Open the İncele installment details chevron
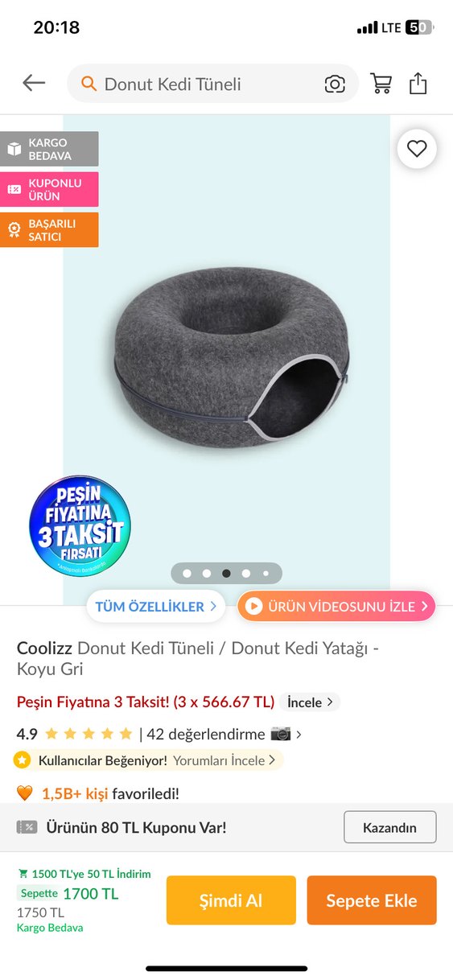This screenshot has height=980, width=453. [x=311, y=702]
